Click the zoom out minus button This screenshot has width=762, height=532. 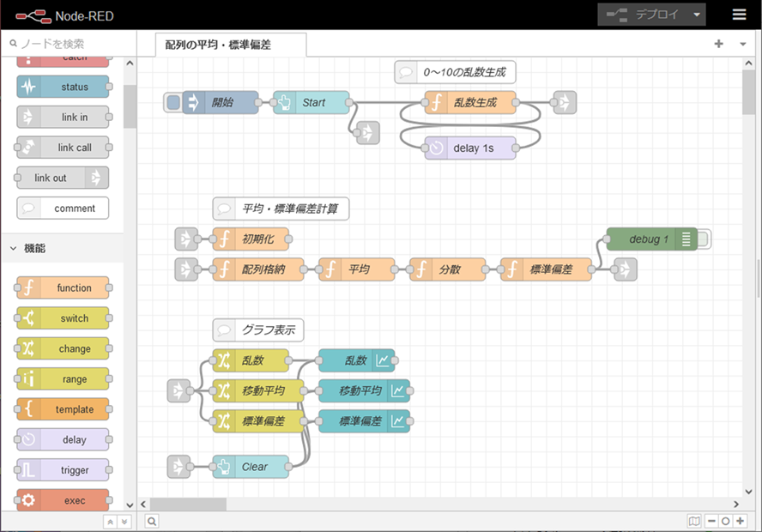711,521
